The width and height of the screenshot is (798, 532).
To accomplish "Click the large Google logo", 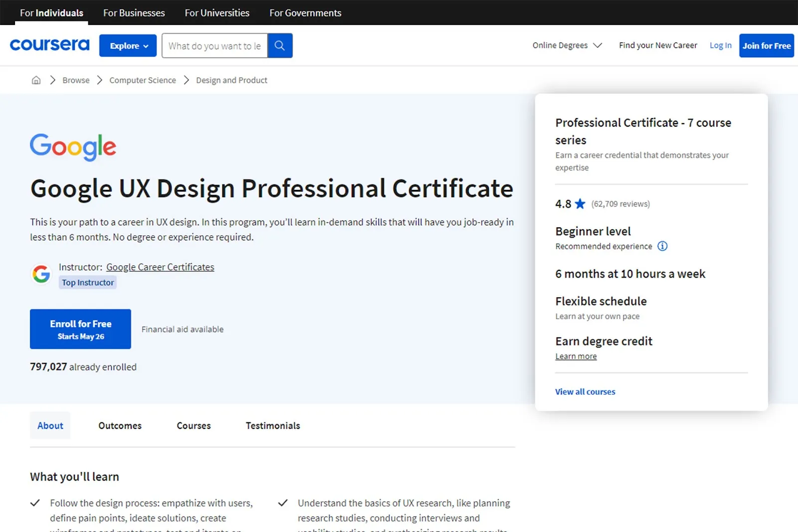I will 73,147.
